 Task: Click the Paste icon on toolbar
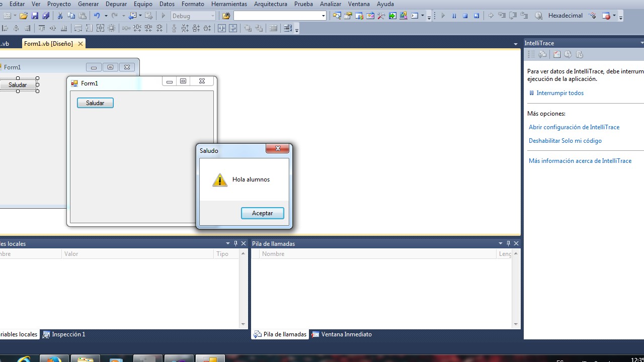(82, 16)
